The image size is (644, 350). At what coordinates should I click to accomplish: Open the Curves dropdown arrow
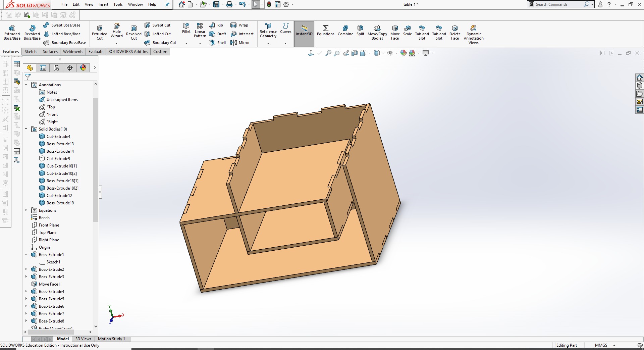(x=285, y=43)
